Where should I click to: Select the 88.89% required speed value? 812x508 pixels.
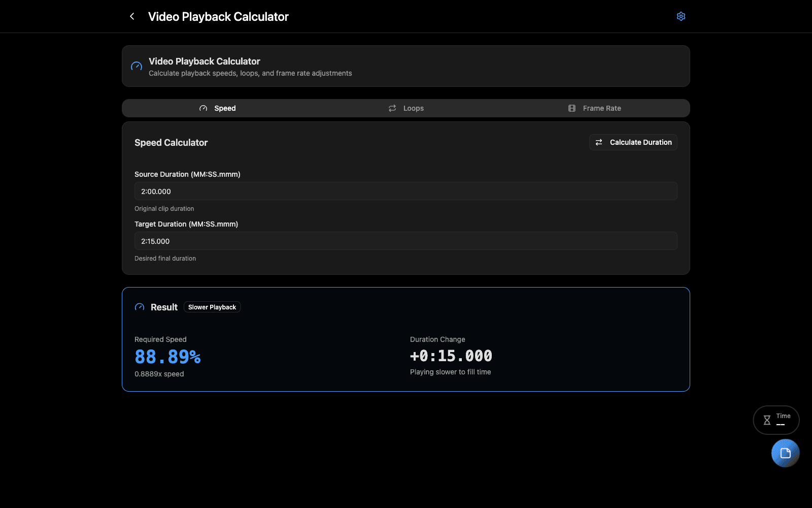coord(167,357)
